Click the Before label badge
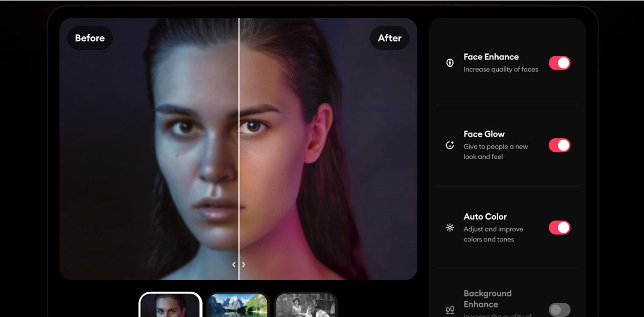644x317 pixels. point(89,38)
